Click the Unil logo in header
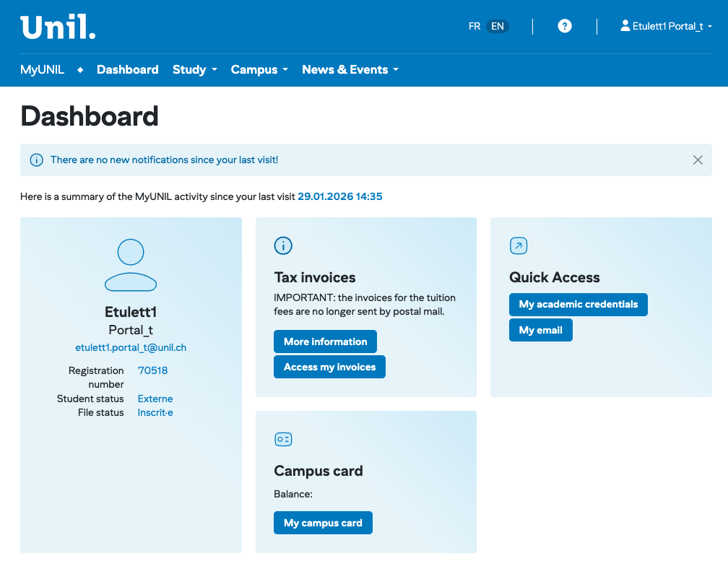This screenshot has height=574, width=728. 58,27
